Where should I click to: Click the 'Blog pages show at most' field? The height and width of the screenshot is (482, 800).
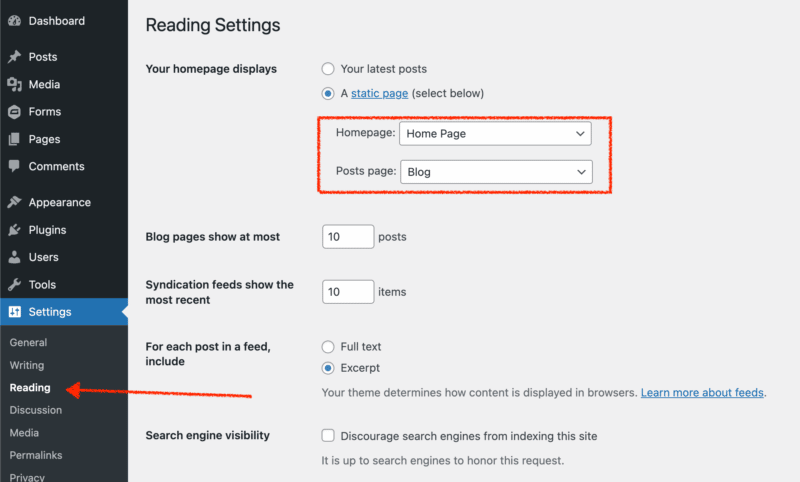347,237
